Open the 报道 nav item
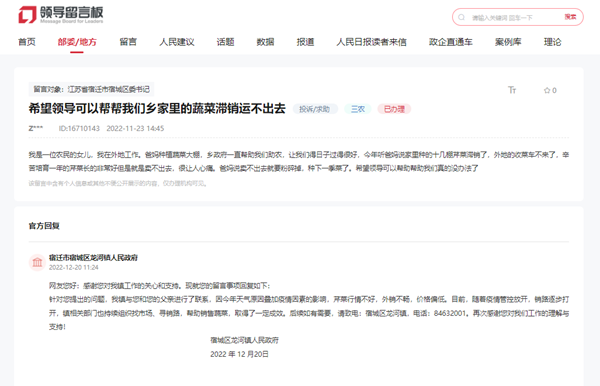This screenshot has height=386, width=600. point(305,42)
